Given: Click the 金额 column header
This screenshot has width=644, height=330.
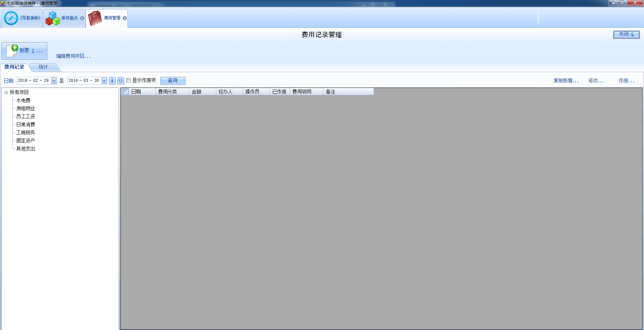Looking at the screenshot, I should (x=197, y=92).
